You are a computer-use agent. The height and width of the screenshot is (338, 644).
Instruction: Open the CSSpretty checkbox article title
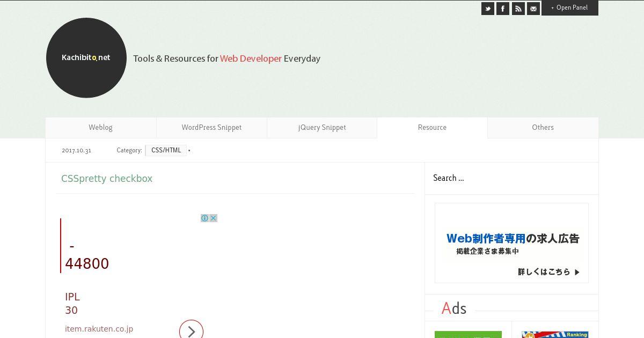[107, 179]
